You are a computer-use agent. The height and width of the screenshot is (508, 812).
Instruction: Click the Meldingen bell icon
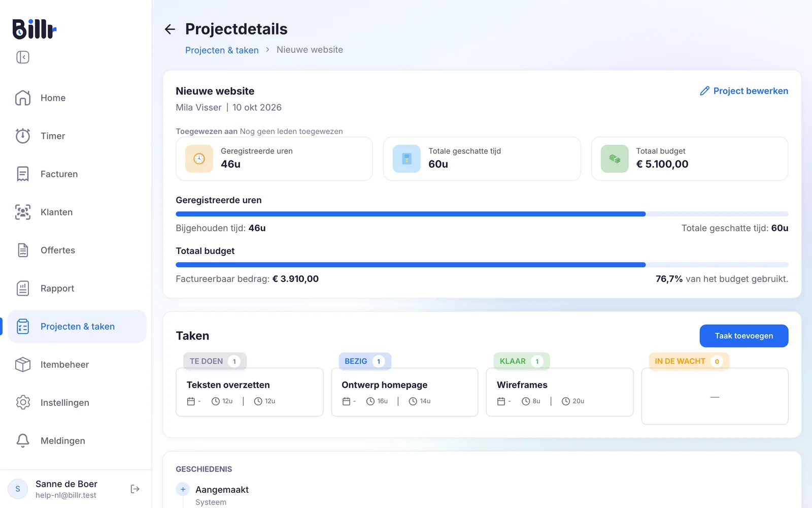pyautogui.click(x=23, y=440)
